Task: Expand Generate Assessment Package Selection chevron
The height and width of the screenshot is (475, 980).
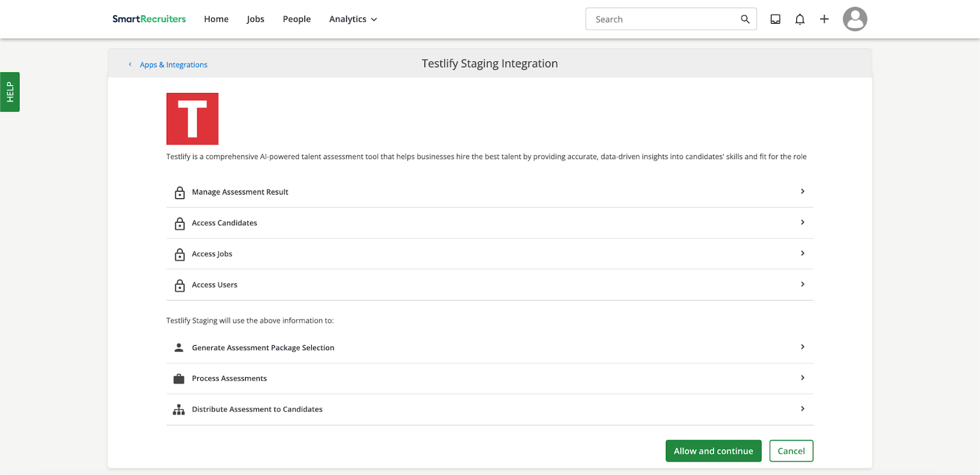Action: (802, 347)
